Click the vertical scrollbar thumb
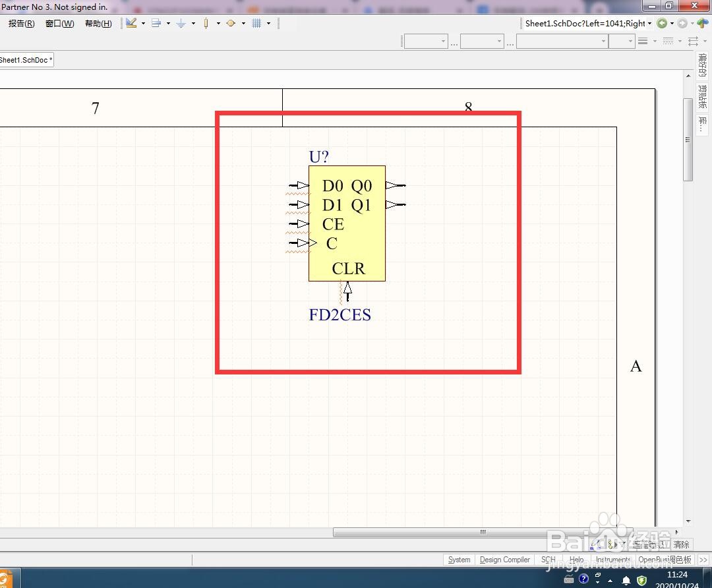 [688, 139]
